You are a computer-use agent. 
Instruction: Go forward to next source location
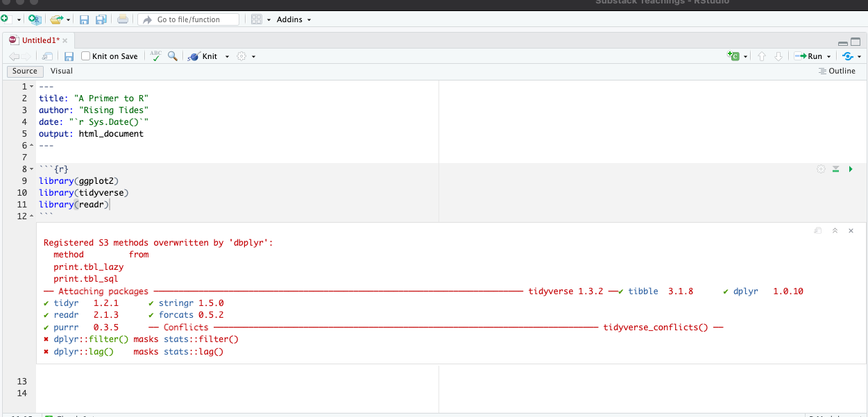26,56
